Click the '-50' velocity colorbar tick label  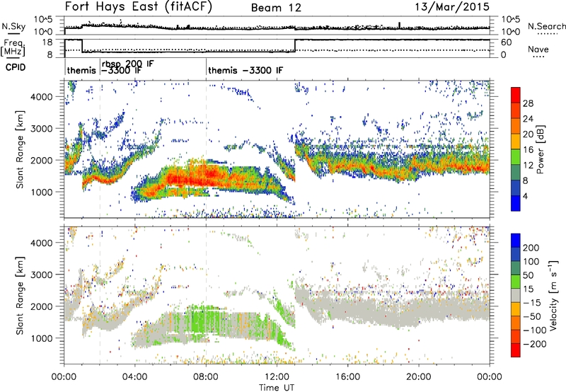click(532, 316)
